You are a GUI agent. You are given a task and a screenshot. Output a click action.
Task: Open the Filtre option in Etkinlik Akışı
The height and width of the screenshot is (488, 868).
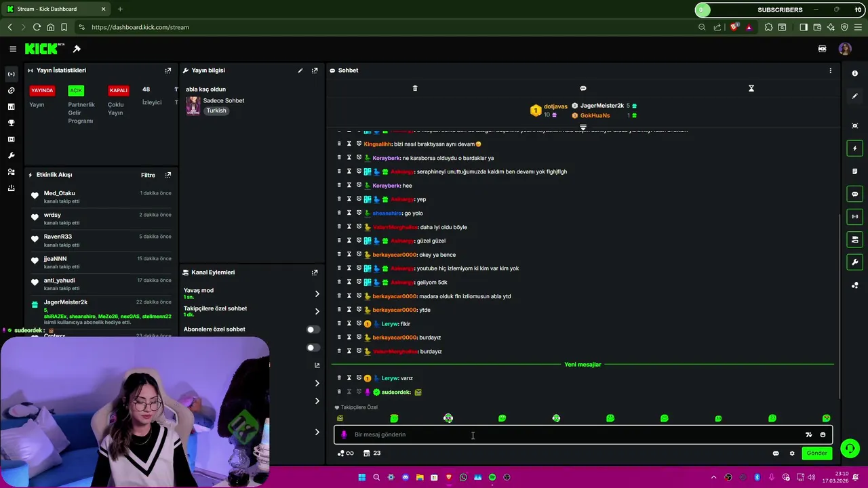click(148, 175)
